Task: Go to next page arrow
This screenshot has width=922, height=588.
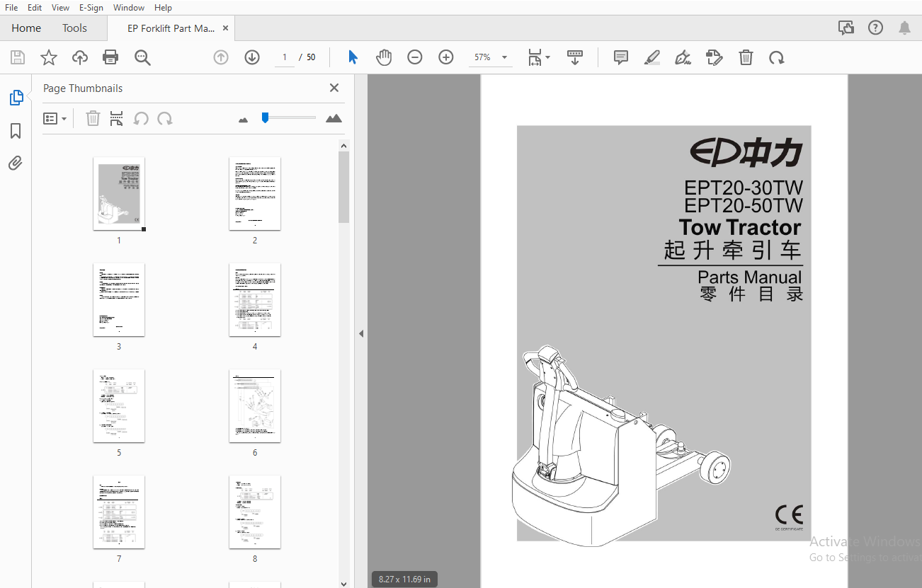Action: (x=252, y=57)
